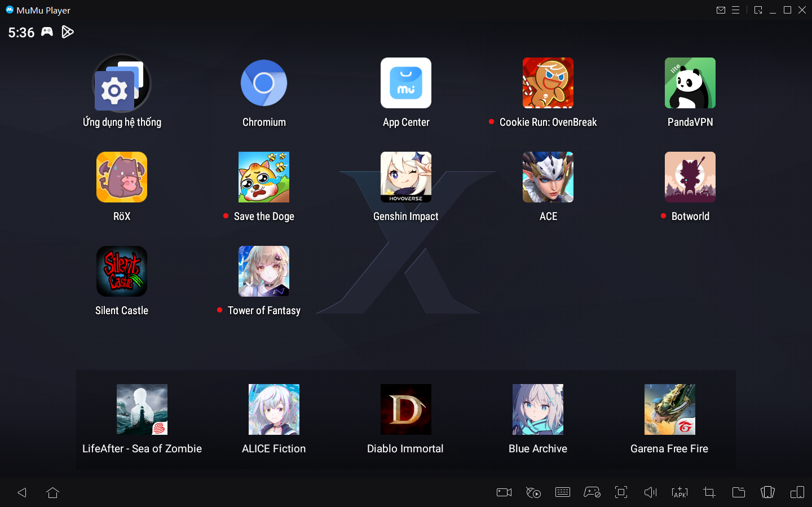Viewport: 812px width, 507px height.
Task: Open the shared folder icon
Action: coord(739,492)
